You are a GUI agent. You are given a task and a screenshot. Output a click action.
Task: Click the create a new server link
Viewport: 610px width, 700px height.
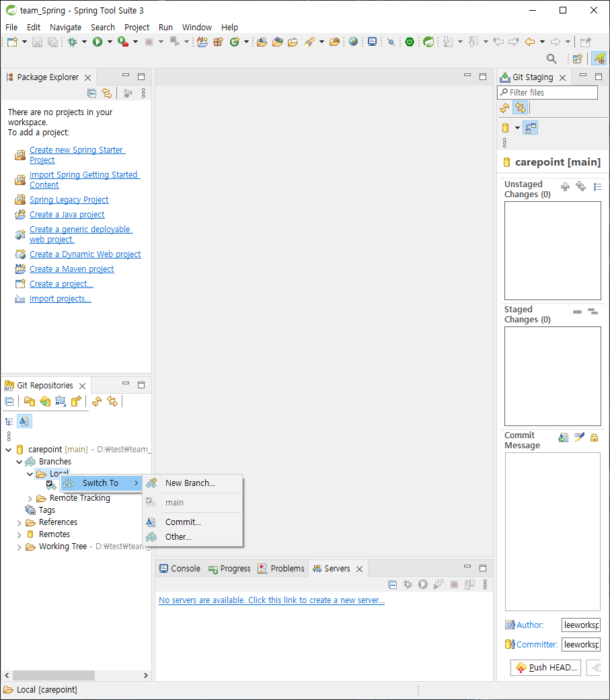pos(271,600)
